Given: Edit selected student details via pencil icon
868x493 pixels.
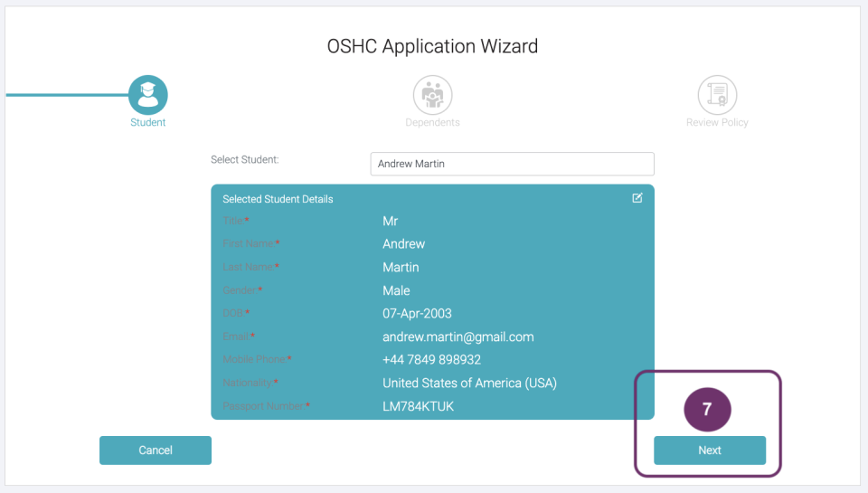Looking at the screenshot, I should (x=637, y=198).
